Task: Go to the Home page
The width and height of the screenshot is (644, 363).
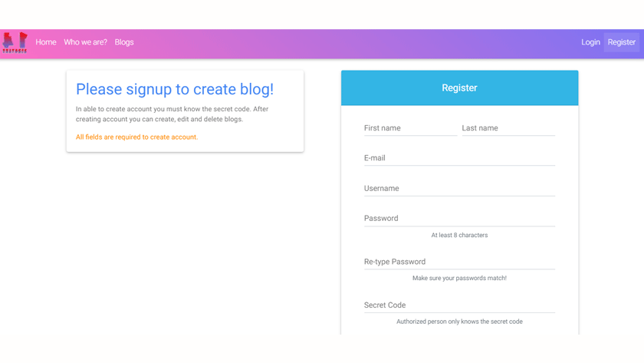Action: pos(46,42)
